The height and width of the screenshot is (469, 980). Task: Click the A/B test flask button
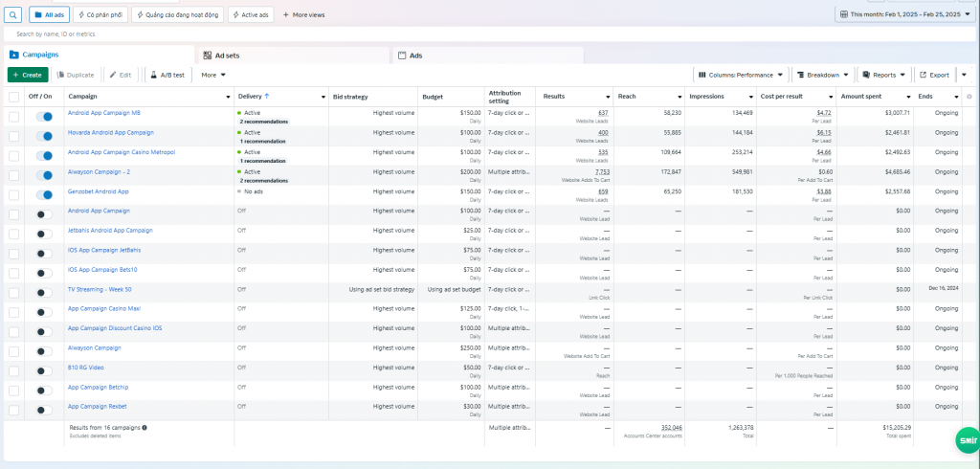click(x=167, y=75)
